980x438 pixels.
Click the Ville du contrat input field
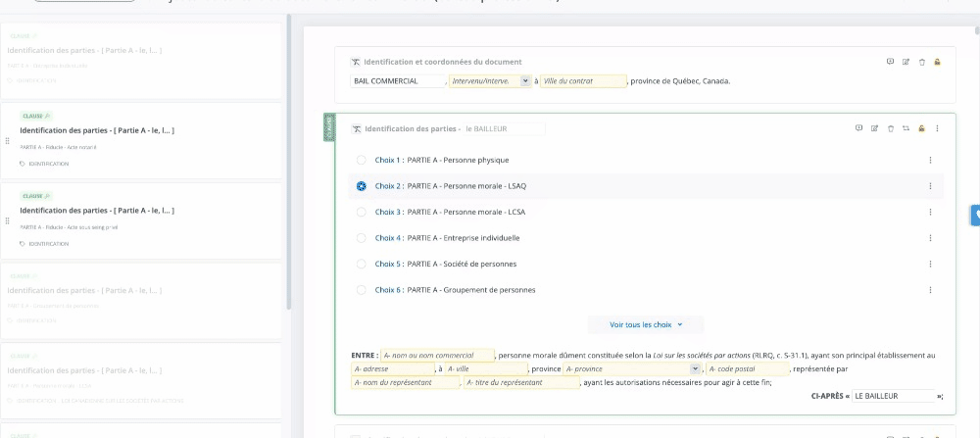point(583,81)
